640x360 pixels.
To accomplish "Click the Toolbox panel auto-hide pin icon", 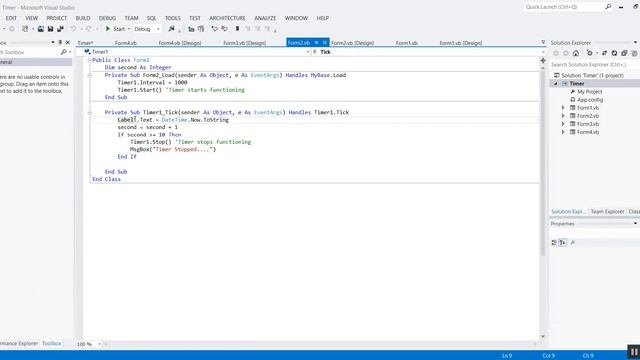I will tap(60, 42).
